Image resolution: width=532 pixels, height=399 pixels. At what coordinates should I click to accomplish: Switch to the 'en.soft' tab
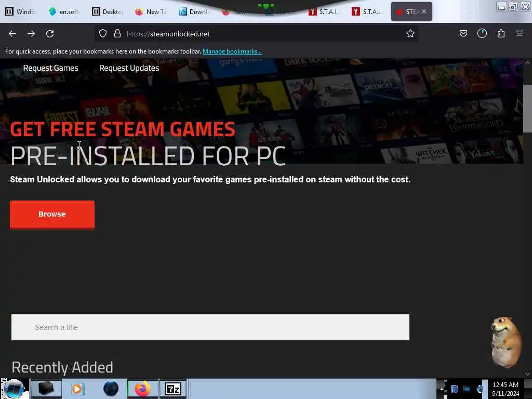(x=64, y=11)
